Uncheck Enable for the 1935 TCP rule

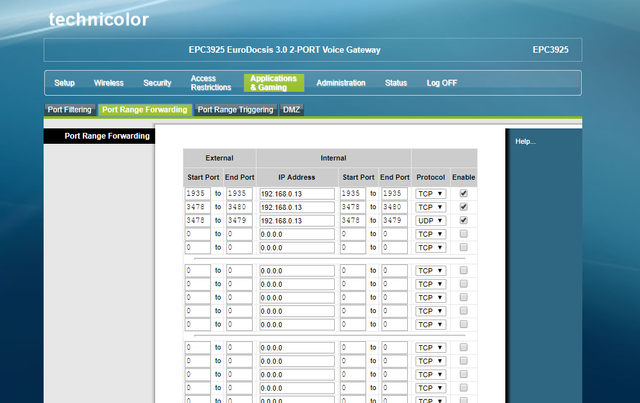click(463, 194)
